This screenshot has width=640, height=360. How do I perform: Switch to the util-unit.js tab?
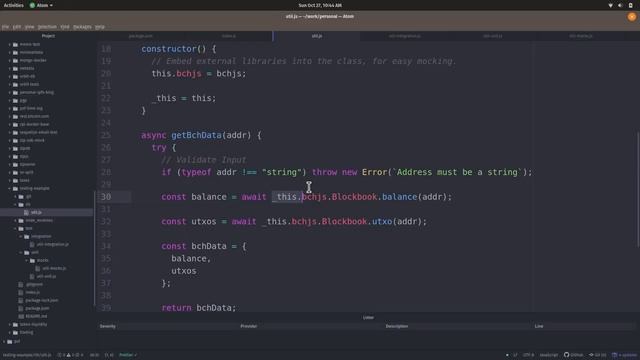(x=493, y=36)
